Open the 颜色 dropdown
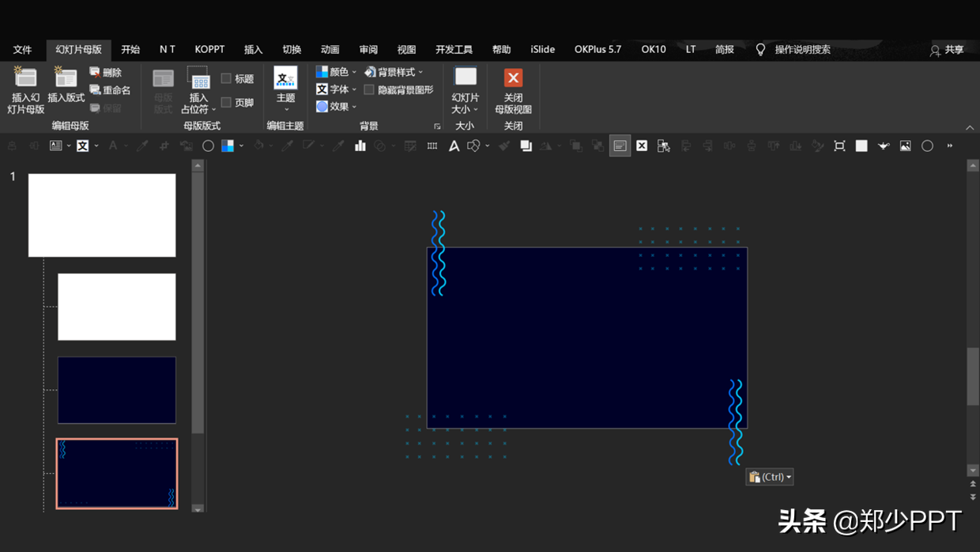 tap(336, 72)
